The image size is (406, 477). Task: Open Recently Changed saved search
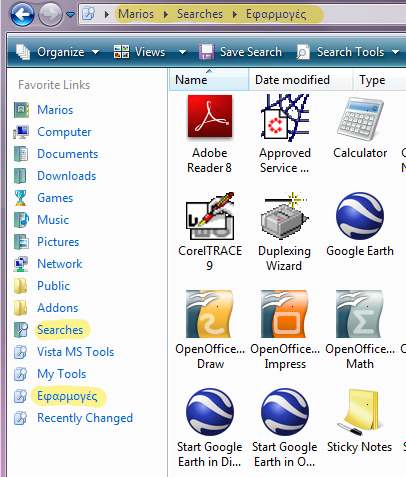85,418
